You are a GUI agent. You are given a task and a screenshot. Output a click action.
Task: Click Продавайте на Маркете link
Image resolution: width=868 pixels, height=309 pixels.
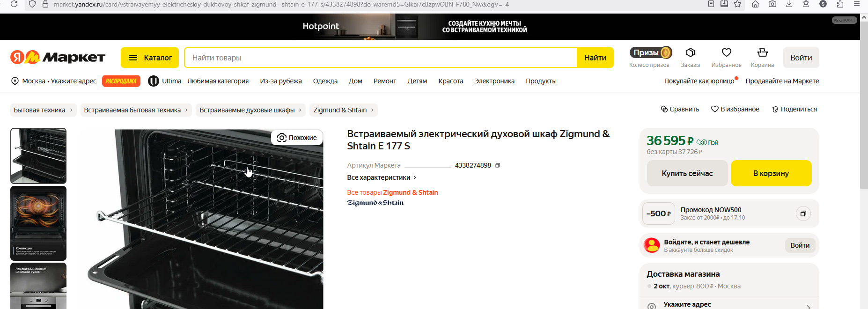782,81
